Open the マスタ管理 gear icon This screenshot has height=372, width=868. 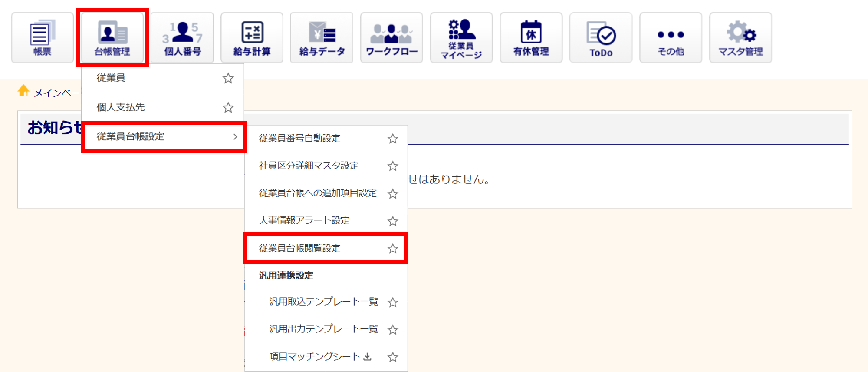pyautogui.click(x=740, y=38)
